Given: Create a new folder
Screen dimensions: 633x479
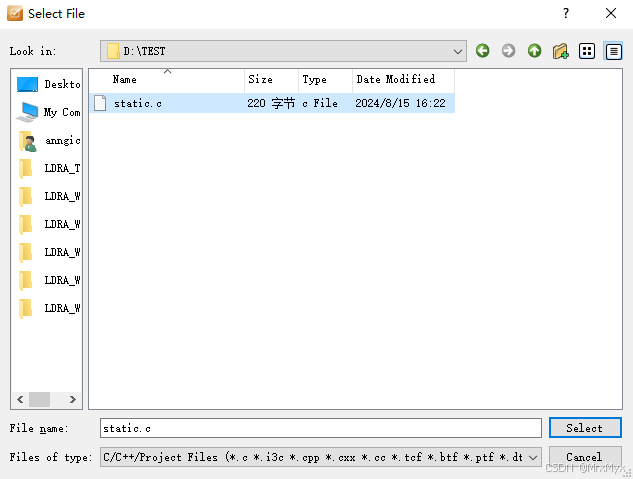Looking at the screenshot, I should click(561, 51).
